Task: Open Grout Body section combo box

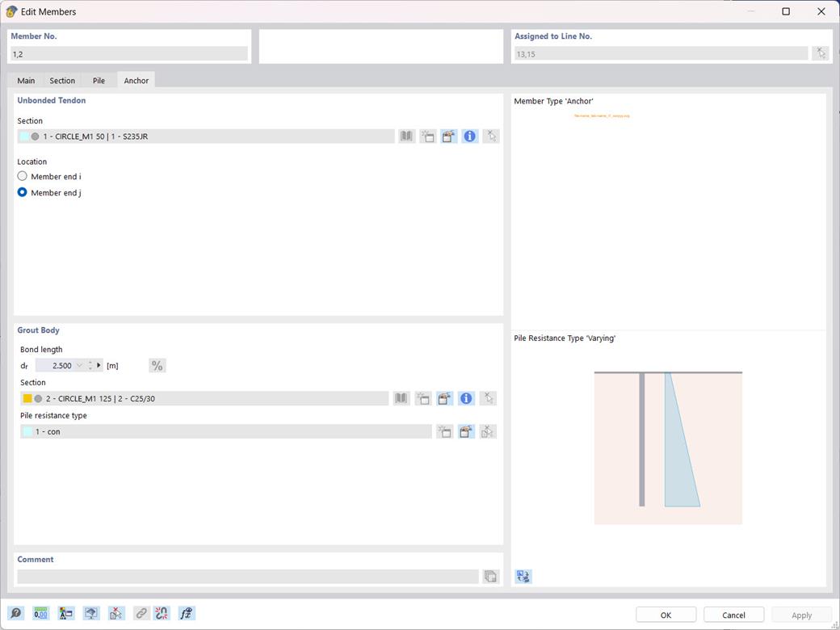Action: (x=204, y=398)
